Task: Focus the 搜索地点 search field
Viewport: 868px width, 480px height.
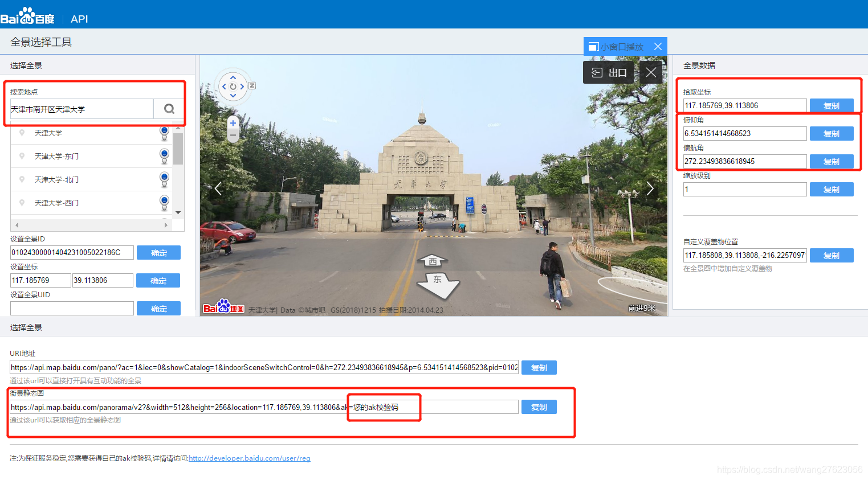Action: (x=81, y=109)
